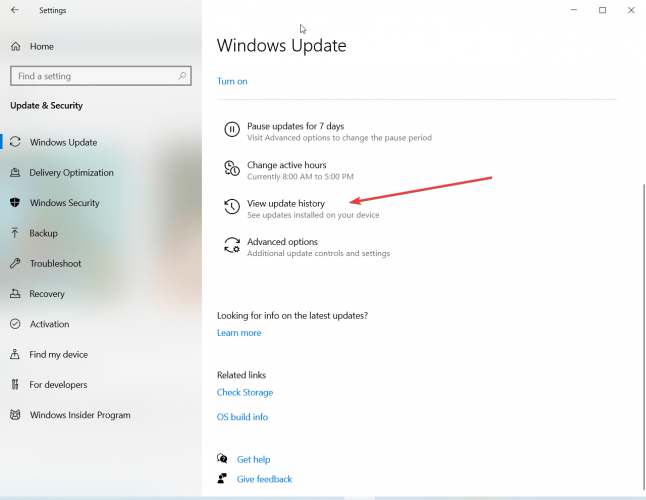Viewport: 646px width, 500px height.
Task: Click the Windows Security shield icon
Action: [x=15, y=202]
